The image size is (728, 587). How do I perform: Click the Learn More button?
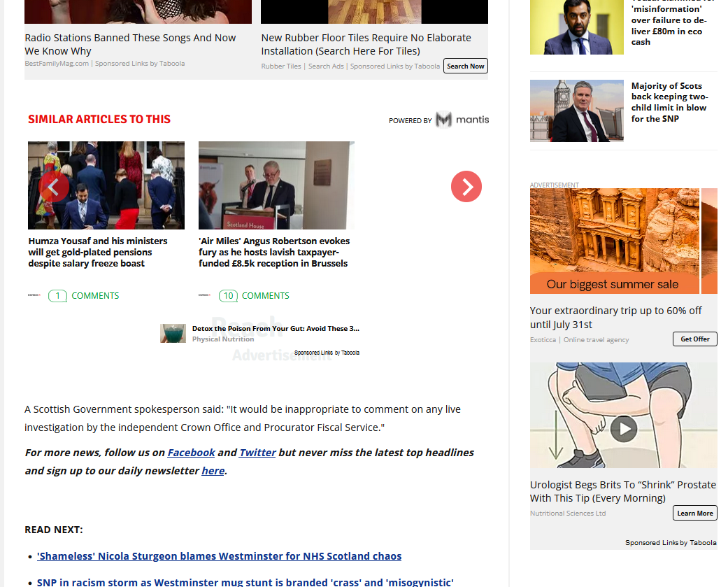pos(695,513)
